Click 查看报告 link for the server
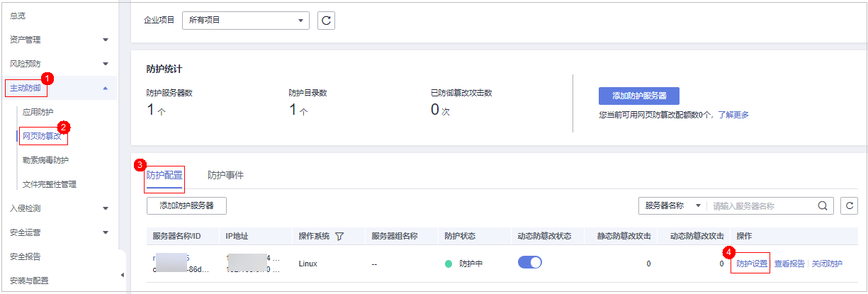The height and width of the screenshot is (294, 868). [789, 264]
